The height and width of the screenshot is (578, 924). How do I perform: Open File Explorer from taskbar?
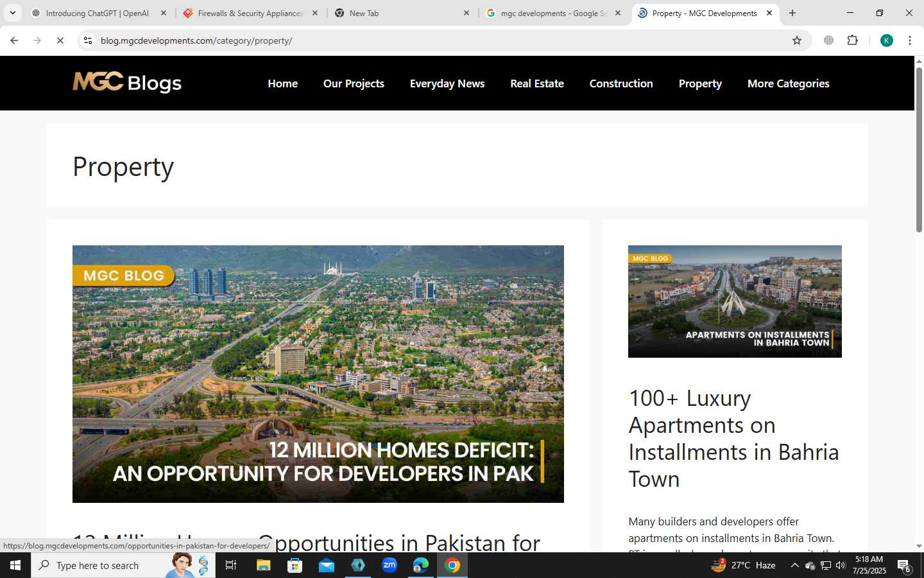(263, 565)
